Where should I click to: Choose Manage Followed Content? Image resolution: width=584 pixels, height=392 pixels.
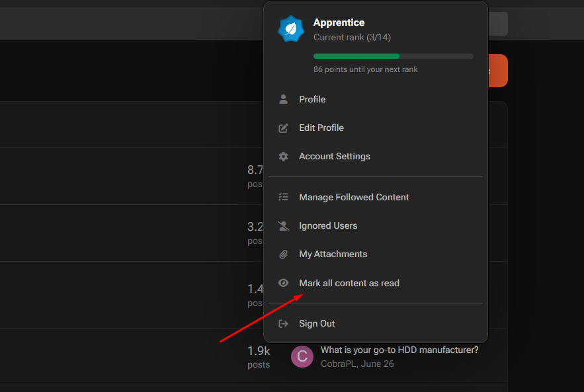point(376,197)
